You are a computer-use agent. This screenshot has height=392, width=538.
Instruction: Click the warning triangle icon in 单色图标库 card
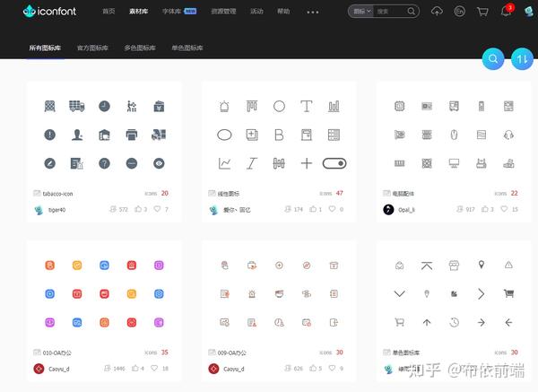[x=508, y=265]
